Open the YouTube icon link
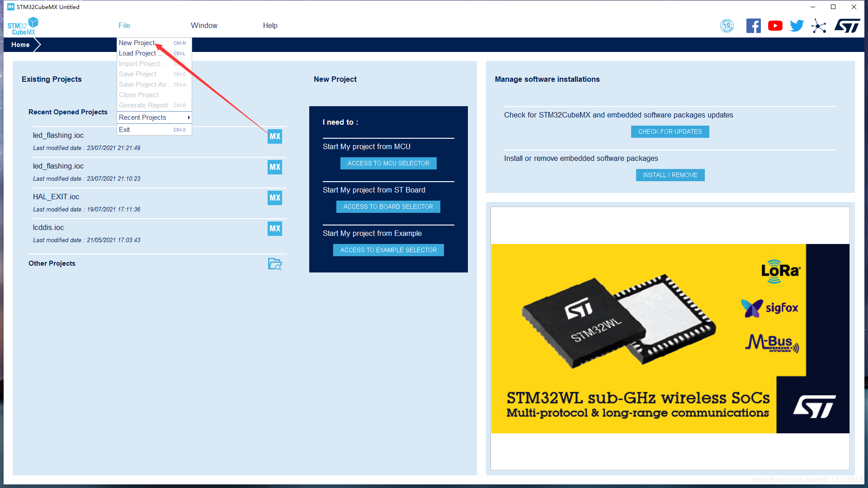This screenshot has width=868, height=488. (775, 26)
